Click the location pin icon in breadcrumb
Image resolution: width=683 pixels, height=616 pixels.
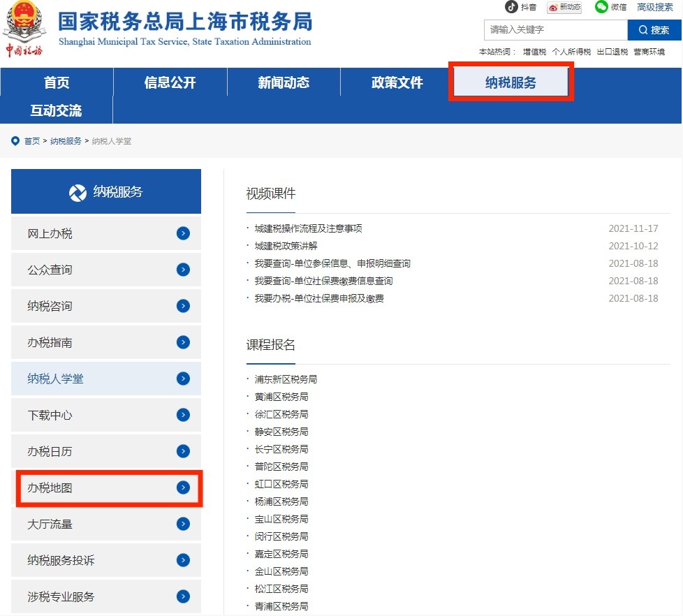point(15,141)
